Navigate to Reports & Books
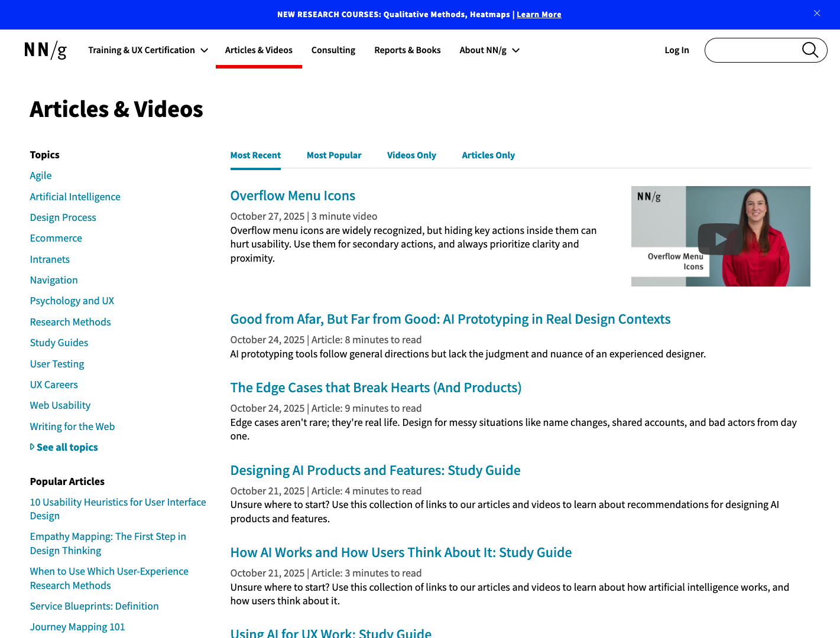The height and width of the screenshot is (638, 840). coord(407,50)
